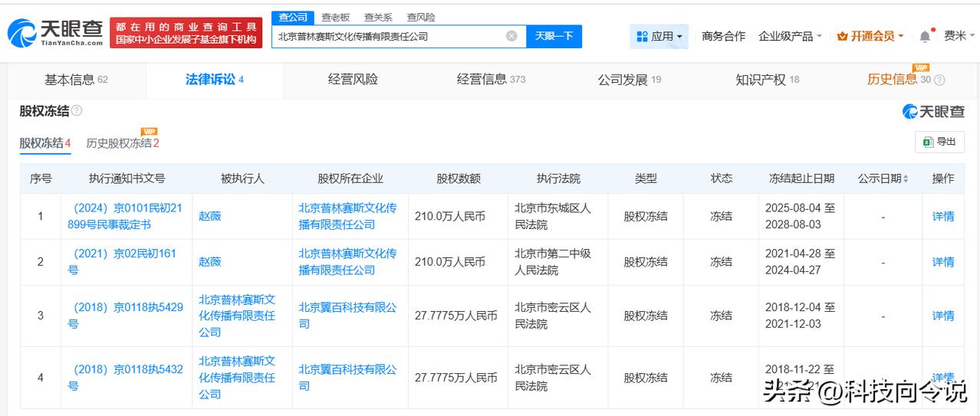The image size is (980, 416).
Task: Open the 商务合作 link
Action: click(x=723, y=36)
